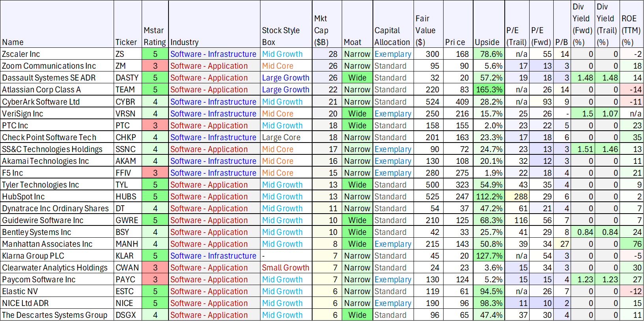644x321 pixels.
Task: Click the 78.6% upside cell
Action: coord(489,54)
